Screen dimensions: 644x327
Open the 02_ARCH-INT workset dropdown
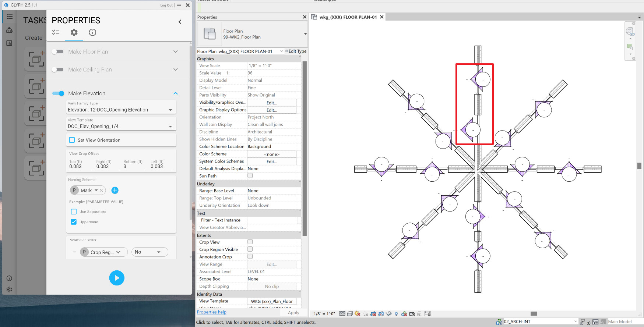[x=540, y=321]
